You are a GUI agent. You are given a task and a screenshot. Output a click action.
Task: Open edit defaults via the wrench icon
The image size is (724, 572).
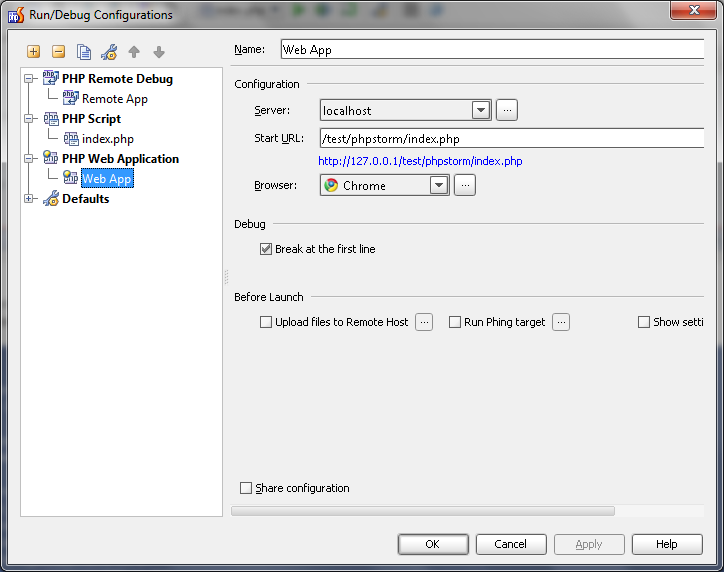click(x=109, y=52)
